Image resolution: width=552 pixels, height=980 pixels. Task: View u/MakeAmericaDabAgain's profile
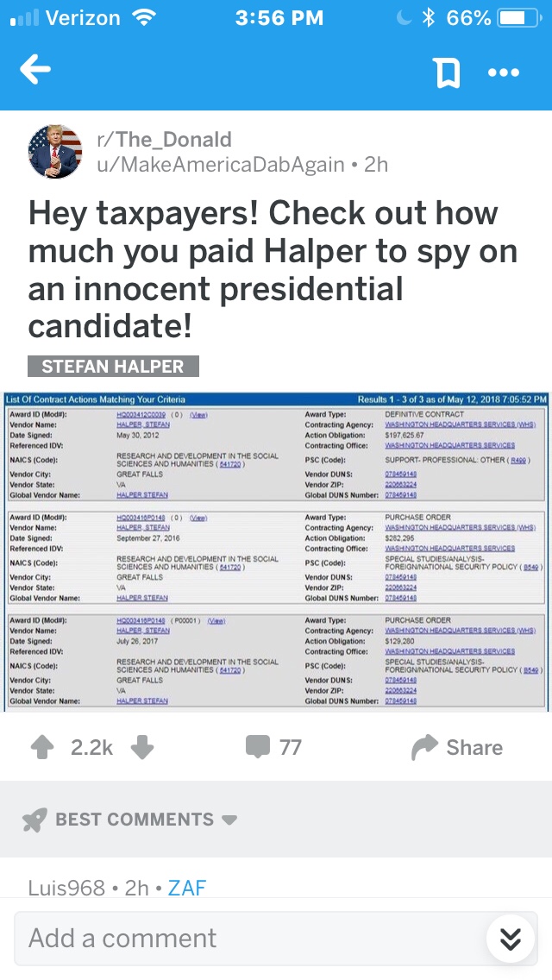[220, 164]
